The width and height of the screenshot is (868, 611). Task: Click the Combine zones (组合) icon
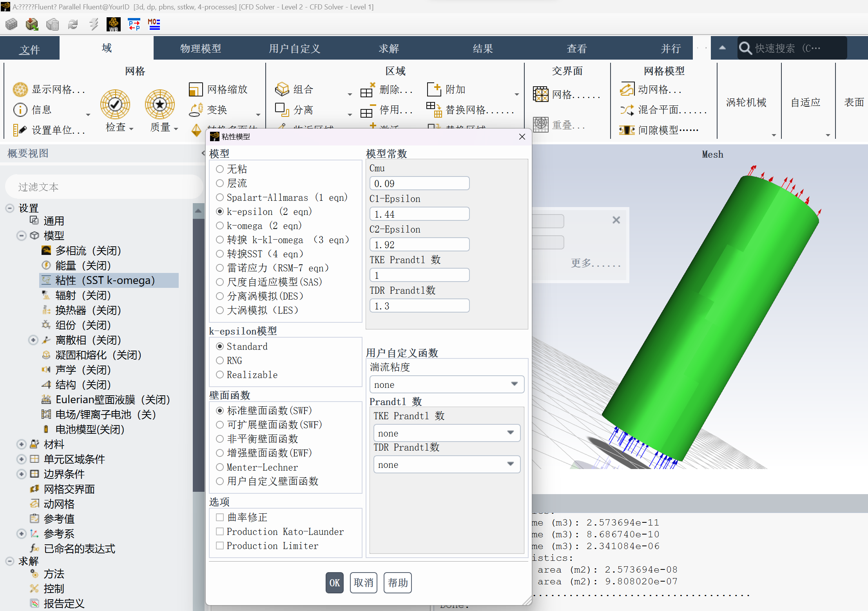click(x=282, y=89)
